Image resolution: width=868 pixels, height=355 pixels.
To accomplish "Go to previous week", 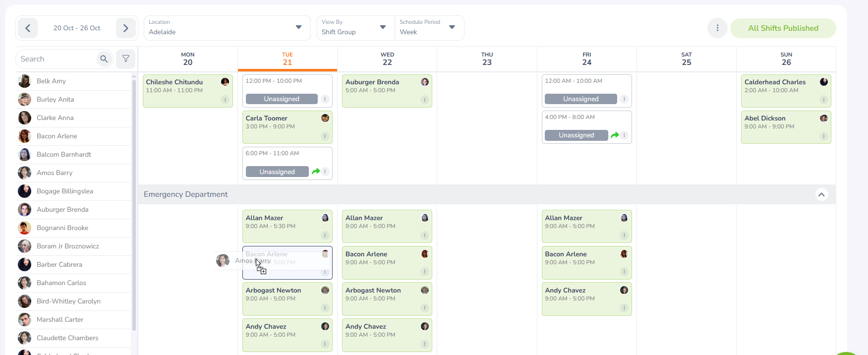I will [x=28, y=28].
